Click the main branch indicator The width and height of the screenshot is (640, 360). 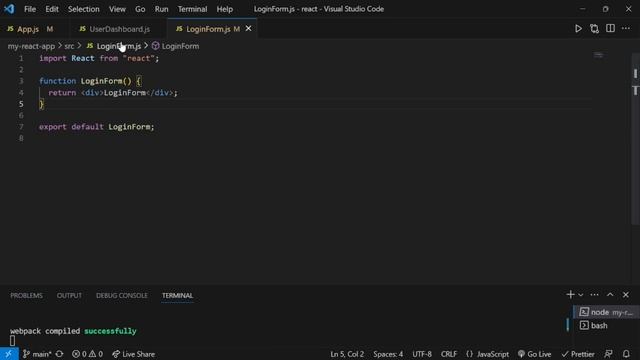(x=37, y=354)
